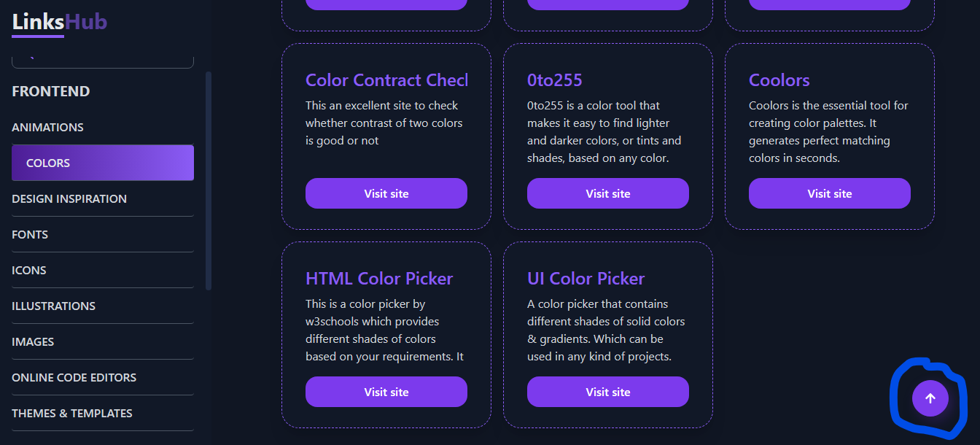980x445 pixels.
Task: Open ONLINE CODE EDITORS category
Action: [x=74, y=377]
